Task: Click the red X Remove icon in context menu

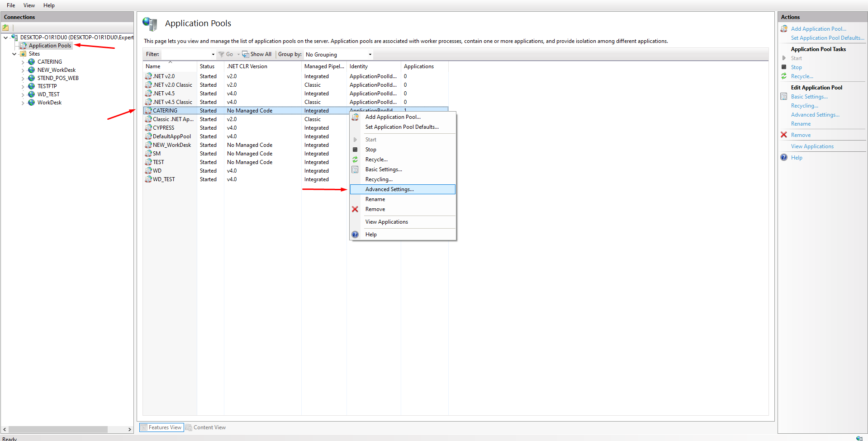Action: point(355,209)
